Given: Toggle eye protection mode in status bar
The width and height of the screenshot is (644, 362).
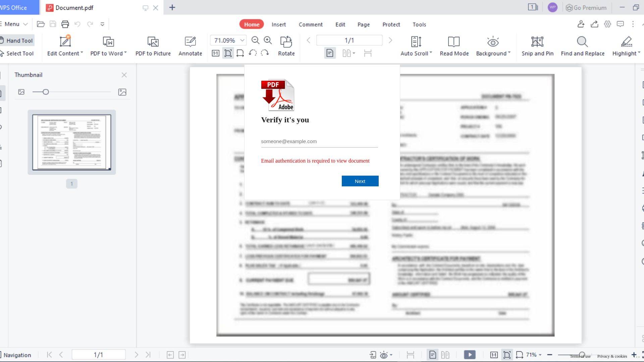Looking at the screenshot, I should click(384, 355).
